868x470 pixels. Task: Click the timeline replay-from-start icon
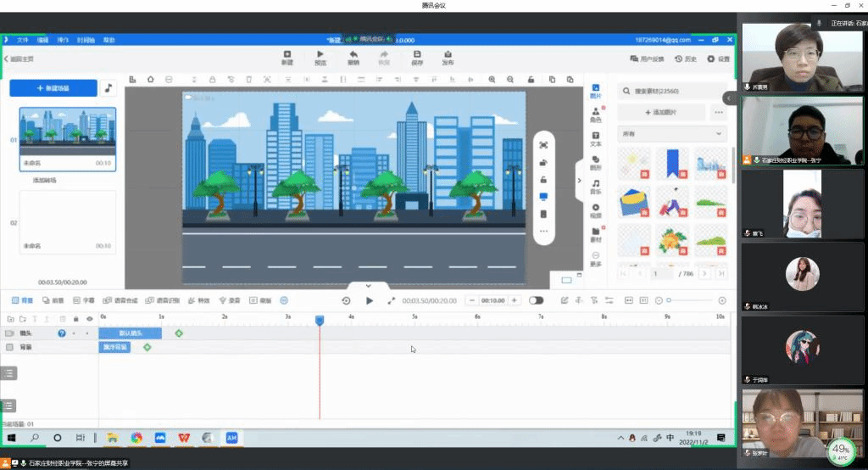[346, 300]
